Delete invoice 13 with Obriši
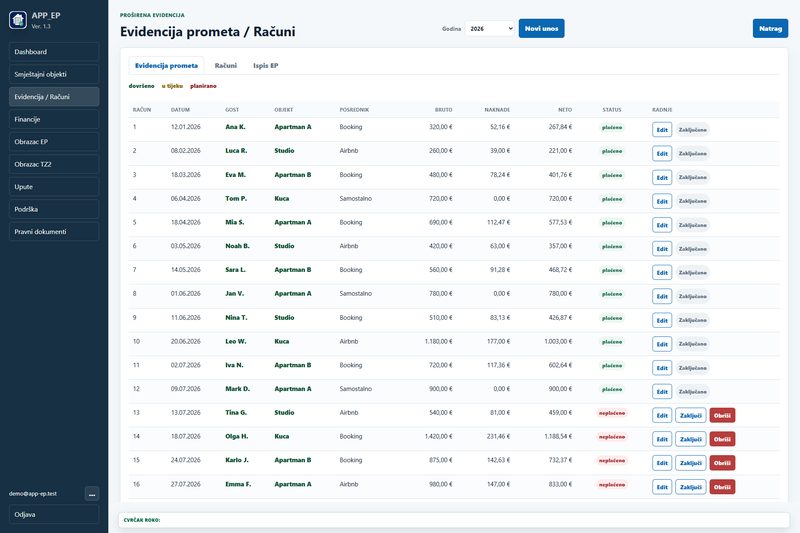The image size is (800, 533). tap(722, 415)
